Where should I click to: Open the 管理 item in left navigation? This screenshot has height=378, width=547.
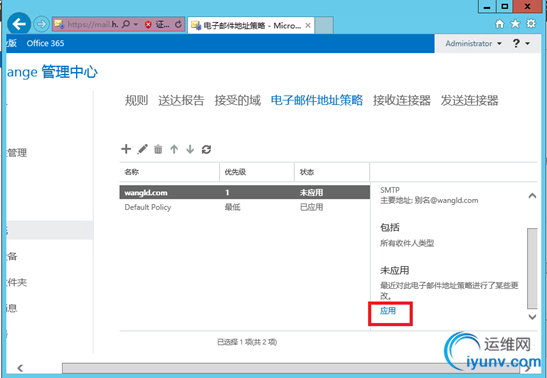pyautogui.click(x=17, y=153)
